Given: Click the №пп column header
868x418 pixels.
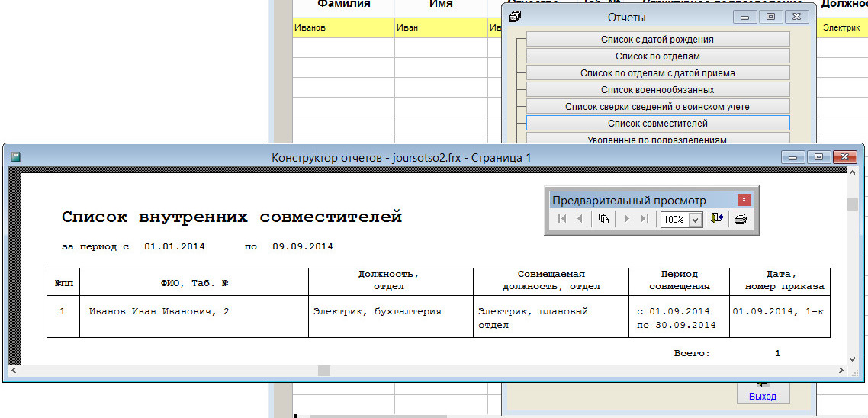Looking at the screenshot, I should point(63,282).
